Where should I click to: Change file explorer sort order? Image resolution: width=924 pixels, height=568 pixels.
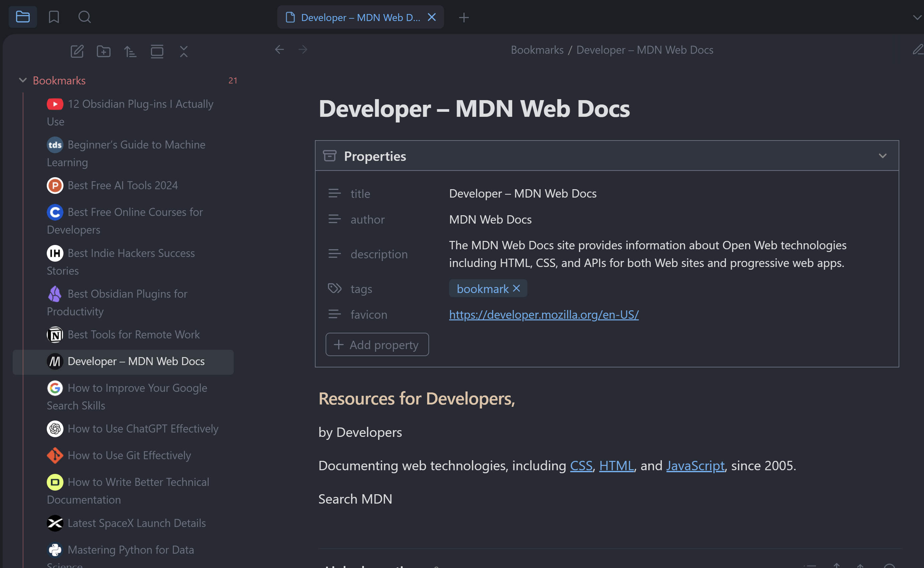click(130, 51)
